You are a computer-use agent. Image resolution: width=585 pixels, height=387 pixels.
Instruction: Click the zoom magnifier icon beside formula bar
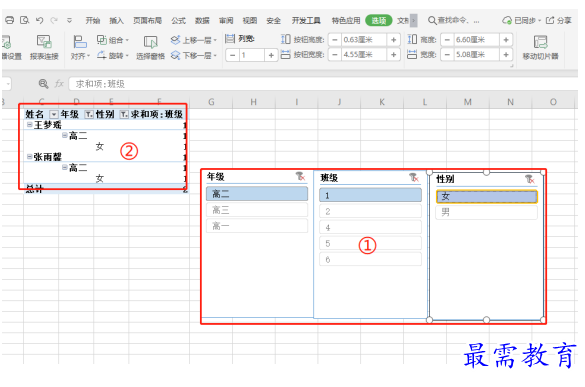44,84
